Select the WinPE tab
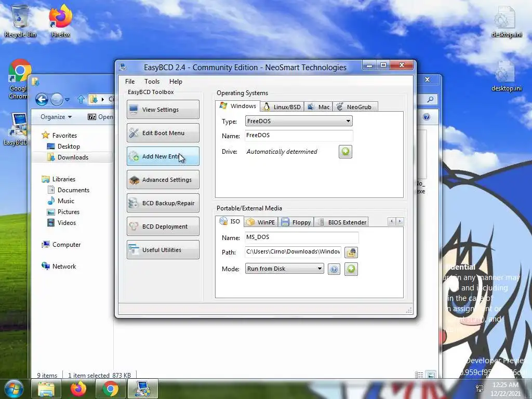This screenshot has width=532, height=399. pos(261,222)
